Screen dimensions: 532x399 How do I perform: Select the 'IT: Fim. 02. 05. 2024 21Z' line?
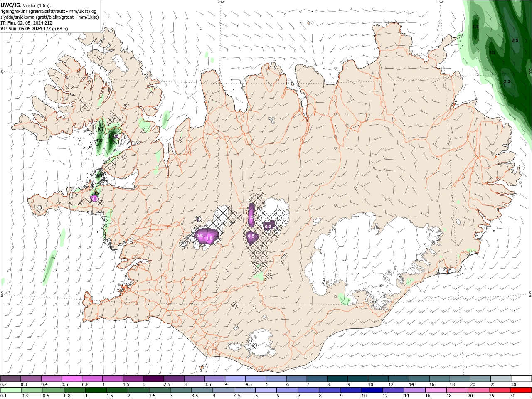(26, 23)
